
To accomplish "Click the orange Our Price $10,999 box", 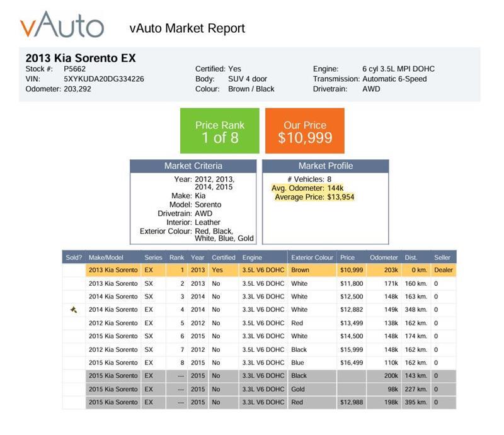I will click(x=305, y=131).
